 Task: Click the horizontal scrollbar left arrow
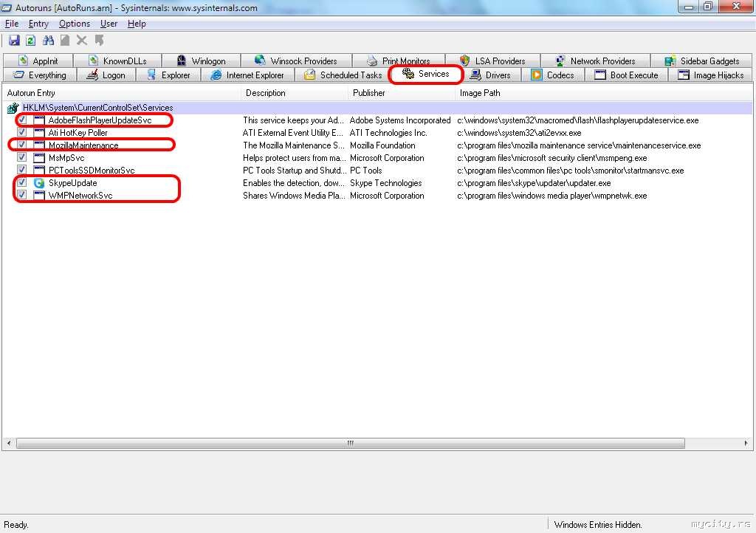[x=9, y=443]
